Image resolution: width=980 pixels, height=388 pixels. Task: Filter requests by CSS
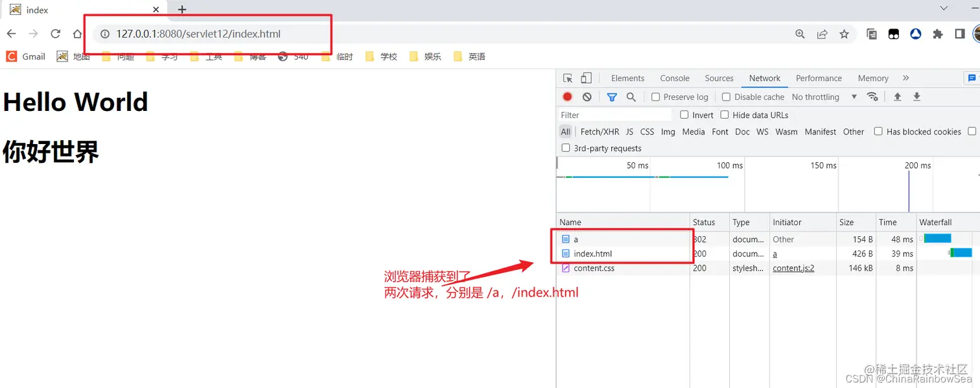coord(647,132)
